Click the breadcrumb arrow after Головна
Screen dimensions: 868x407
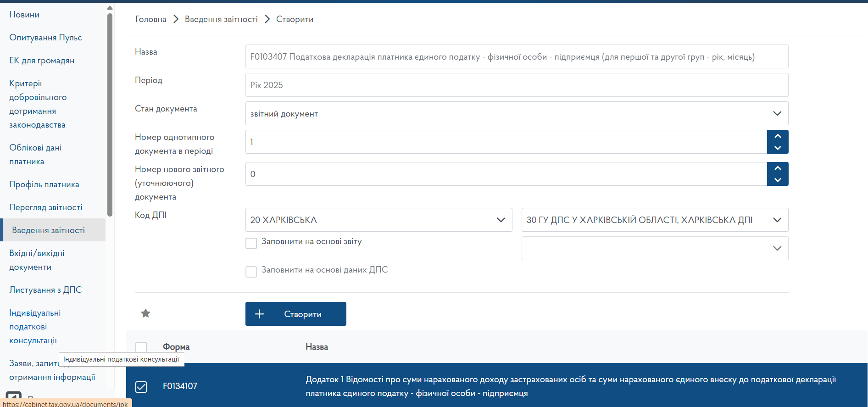point(176,19)
